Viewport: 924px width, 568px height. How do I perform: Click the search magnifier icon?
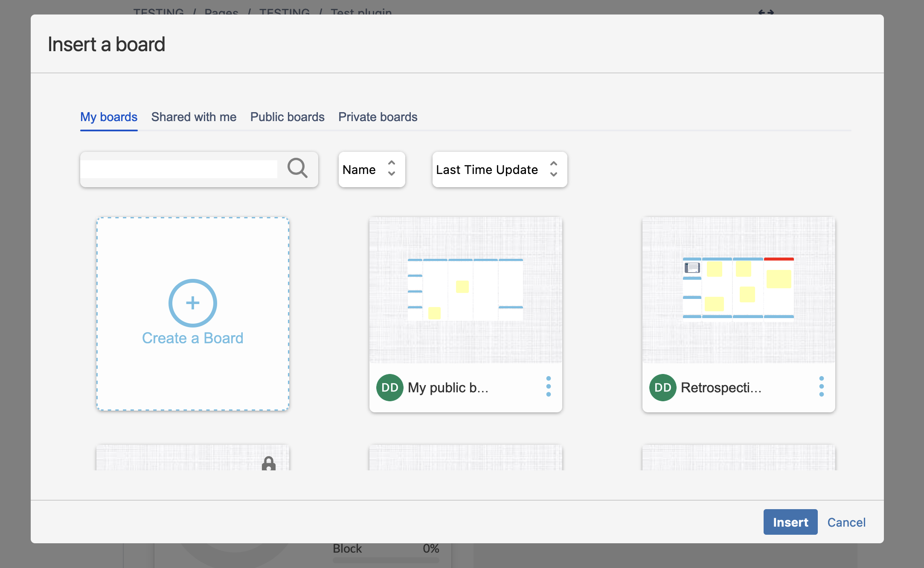(x=297, y=168)
